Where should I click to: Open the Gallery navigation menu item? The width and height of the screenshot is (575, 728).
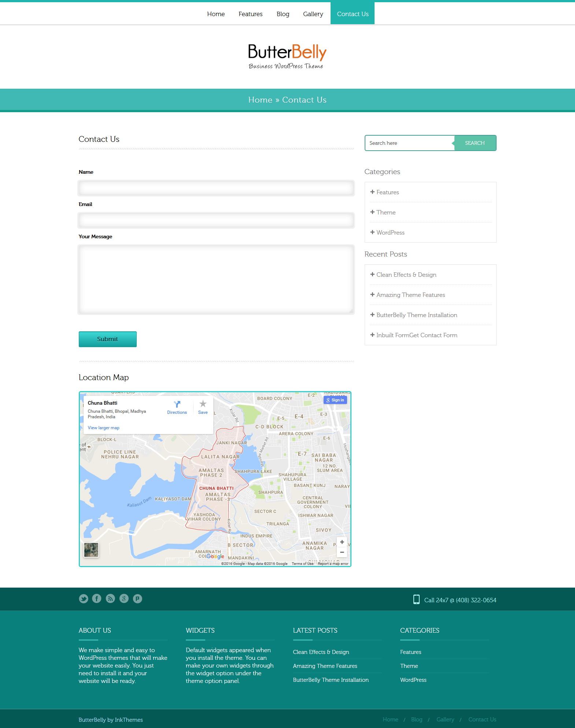tap(313, 14)
